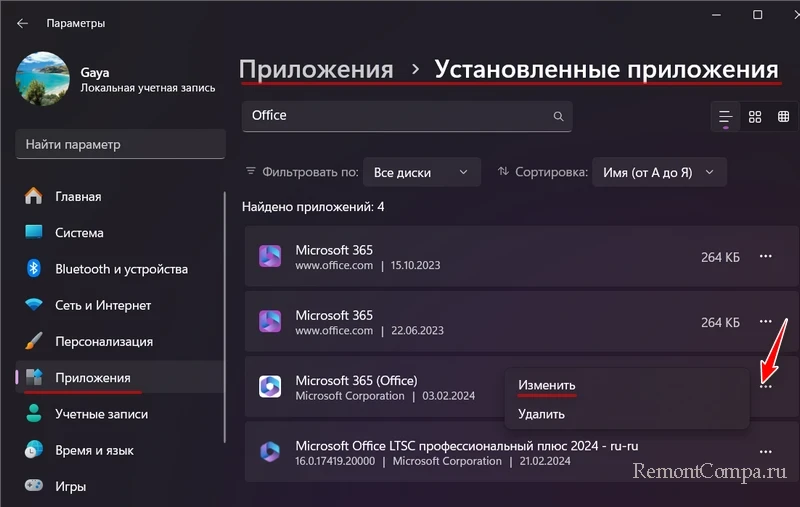Open Время и язык section
The image size is (800, 507).
point(119,450)
